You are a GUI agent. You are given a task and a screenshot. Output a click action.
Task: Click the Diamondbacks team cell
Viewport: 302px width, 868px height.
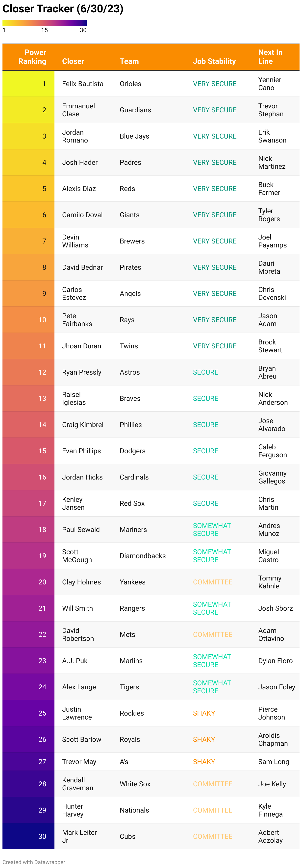(x=143, y=556)
